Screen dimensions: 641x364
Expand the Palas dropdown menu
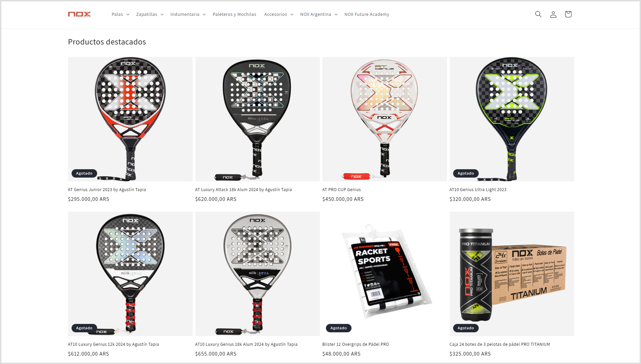click(120, 14)
